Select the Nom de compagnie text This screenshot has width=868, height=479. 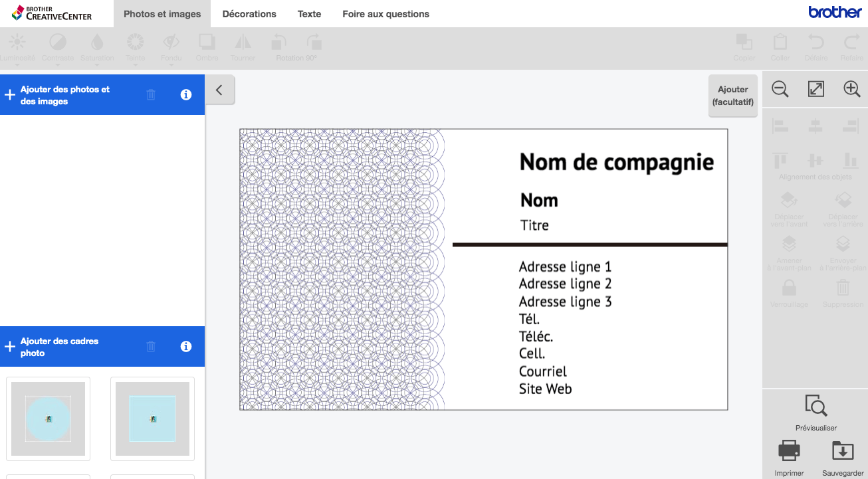coord(617,162)
